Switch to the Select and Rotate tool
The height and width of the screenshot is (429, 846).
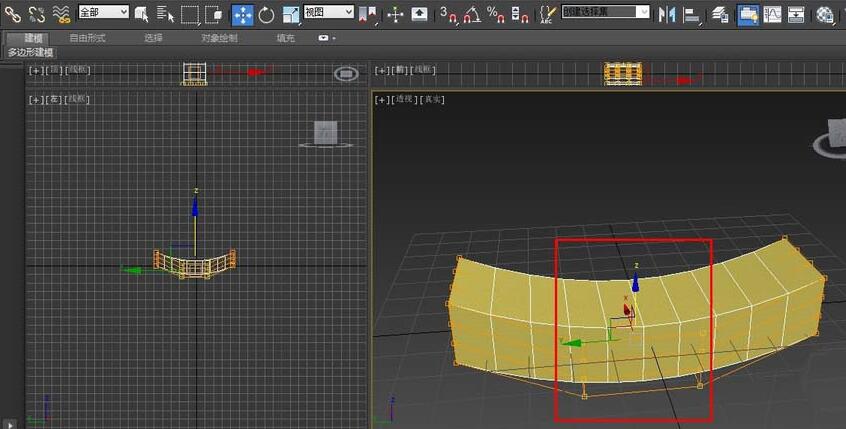click(267, 15)
